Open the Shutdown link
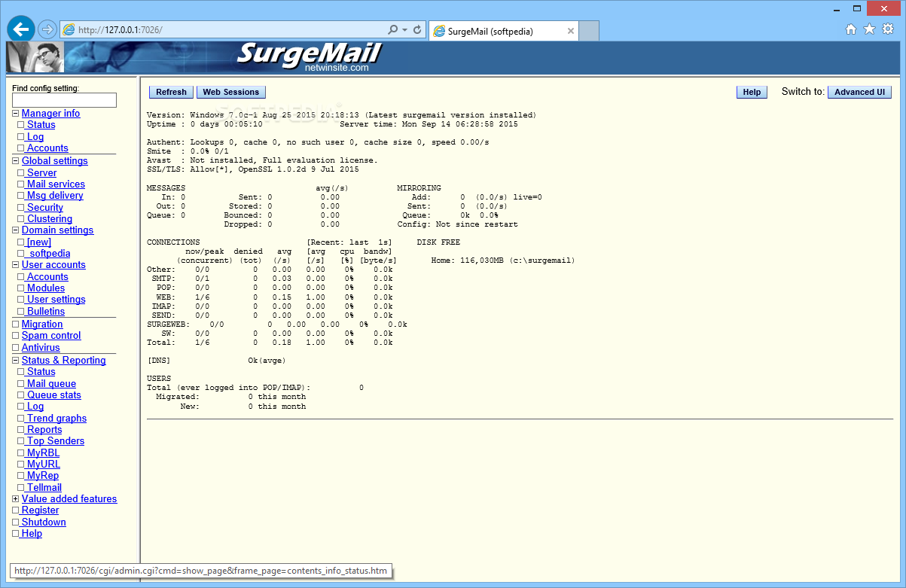 (x=44, y=522)
